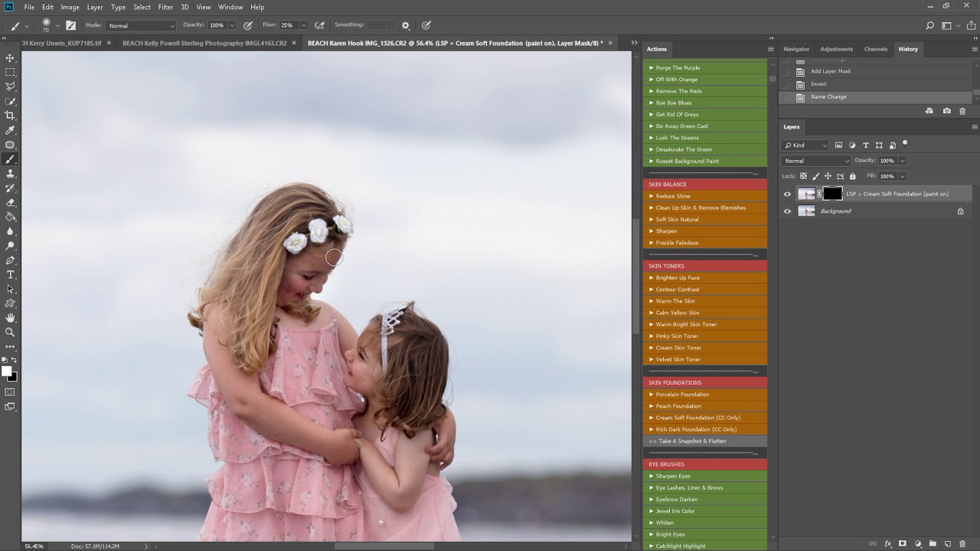Create new snapshot camera icon in History
Viewport: 980px width, 551px height.
coord(947,111)
